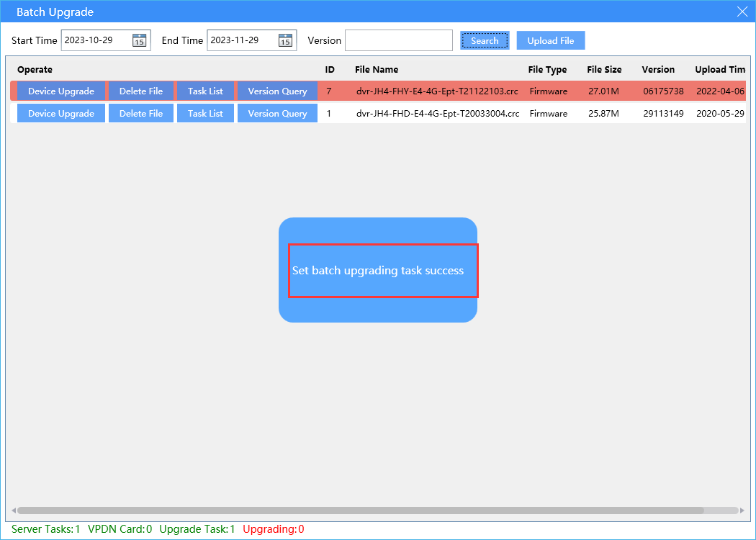Click the 27.01M file size cell

point(603,91)
